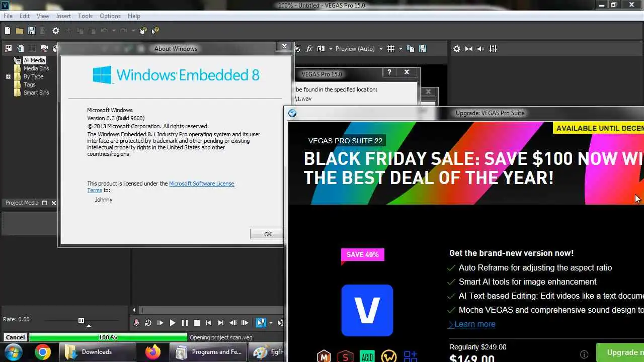The width and height of the screenshot is (644, 362).
Task: Expand the By Type tree node
Action: [8, 76]
